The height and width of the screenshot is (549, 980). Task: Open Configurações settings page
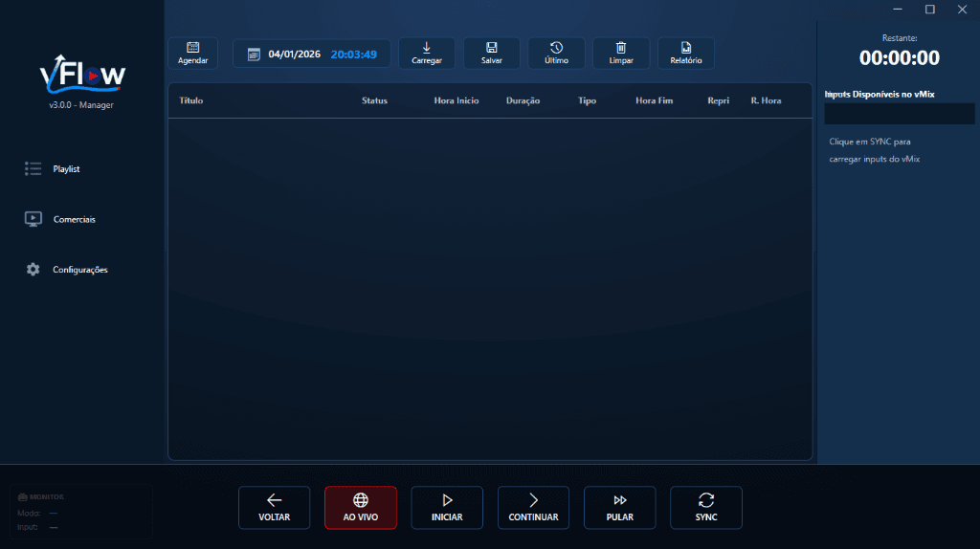[79, 270]
